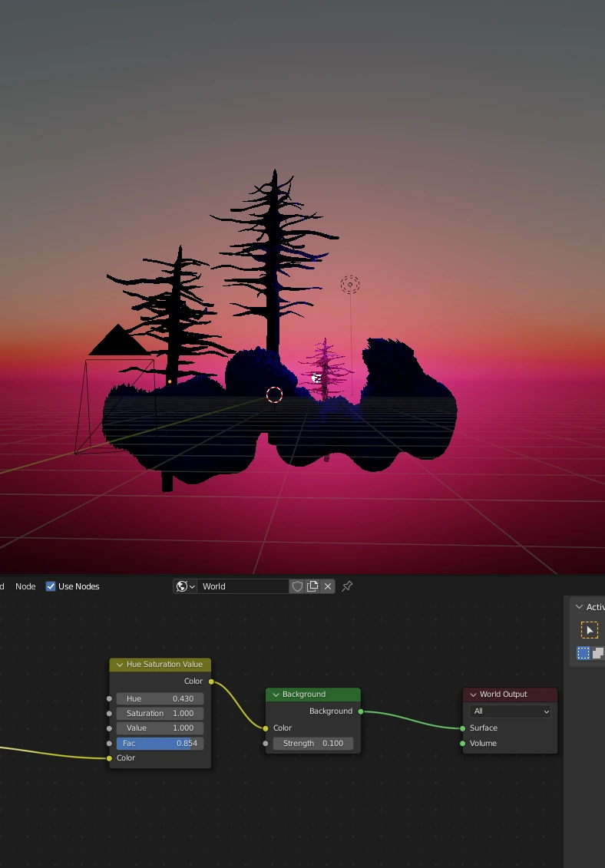
Task: Collapse the Active Tool panel
Action: [x=579, y=607]
